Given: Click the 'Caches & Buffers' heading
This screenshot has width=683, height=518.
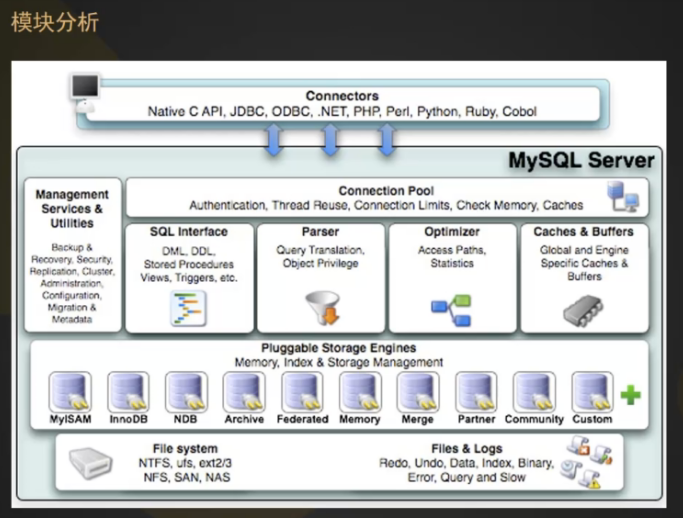Looking at the screenshot, I should pos(583,231).
